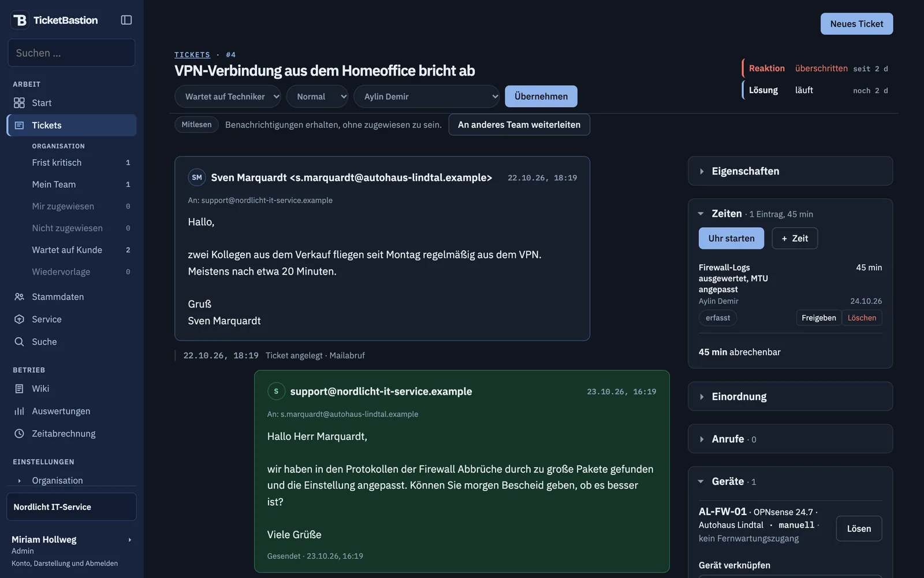Click Freigeben on the time entry
The width and height of the screenshot is (924, 578).
coord(819,318)
